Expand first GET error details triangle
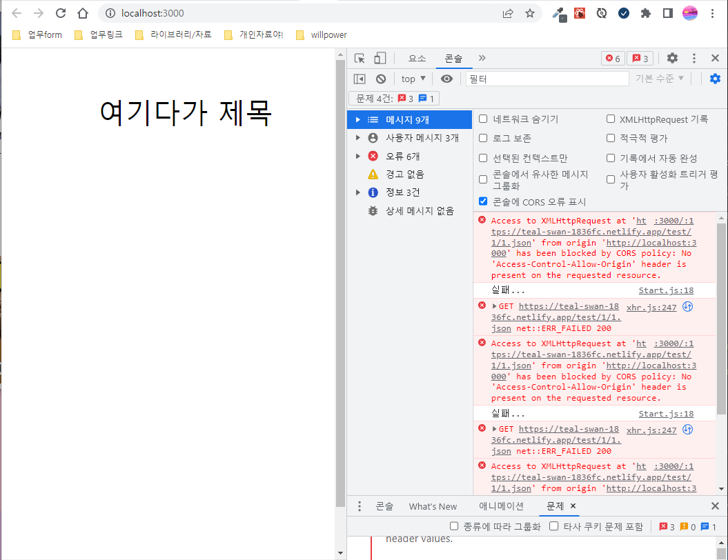The image size is (728, 560). pyautogui.click(x=495, y=306)
